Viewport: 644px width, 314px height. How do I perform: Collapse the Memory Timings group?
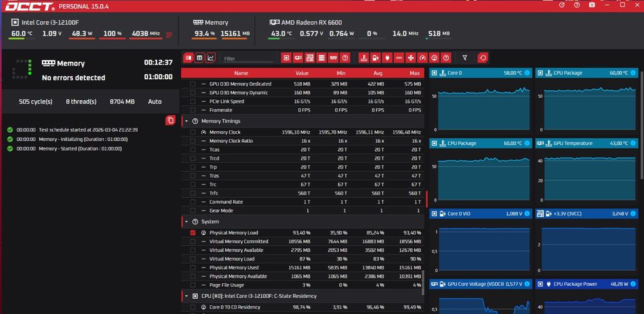pos(187,122)
